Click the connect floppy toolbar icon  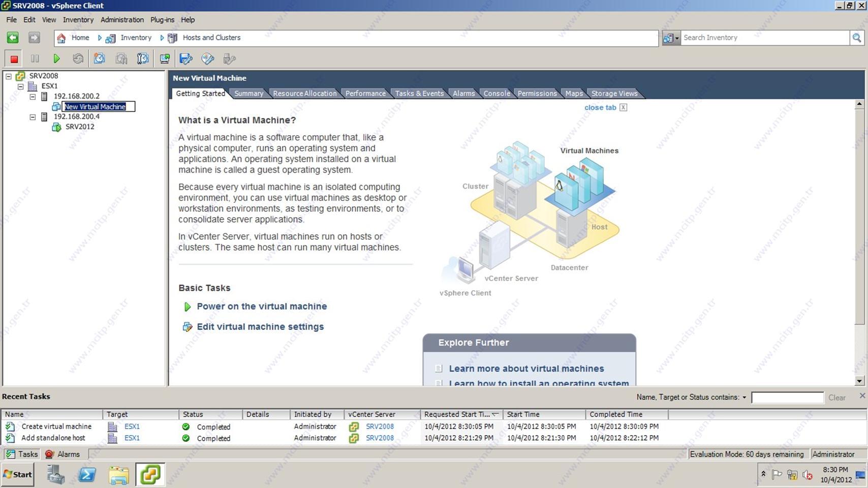click(x=186, y=59)
